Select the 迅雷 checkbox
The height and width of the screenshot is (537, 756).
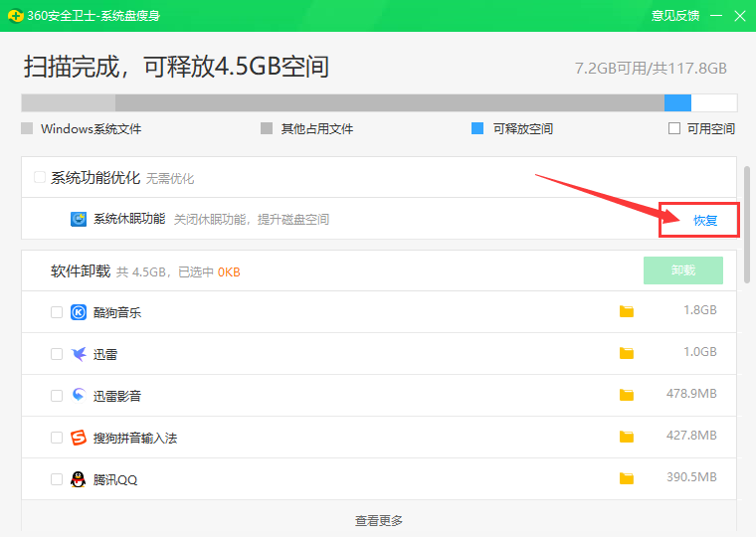[57, 354]
